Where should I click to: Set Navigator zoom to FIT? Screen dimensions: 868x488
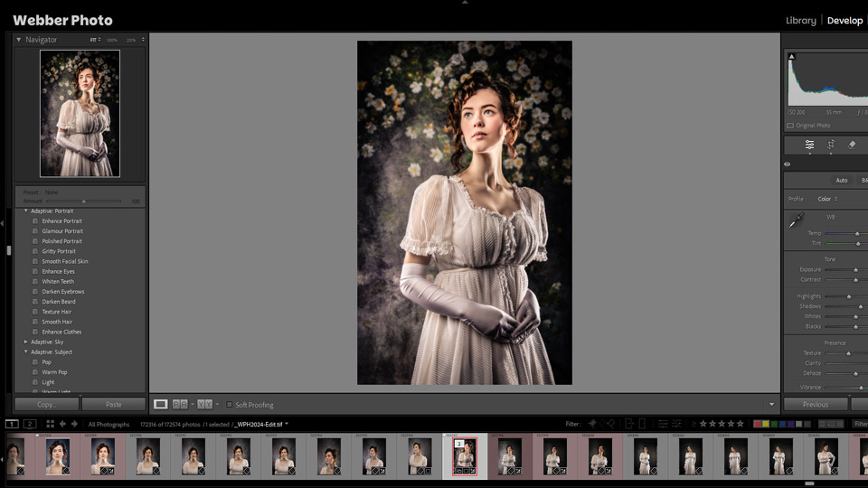coord(95,40)
